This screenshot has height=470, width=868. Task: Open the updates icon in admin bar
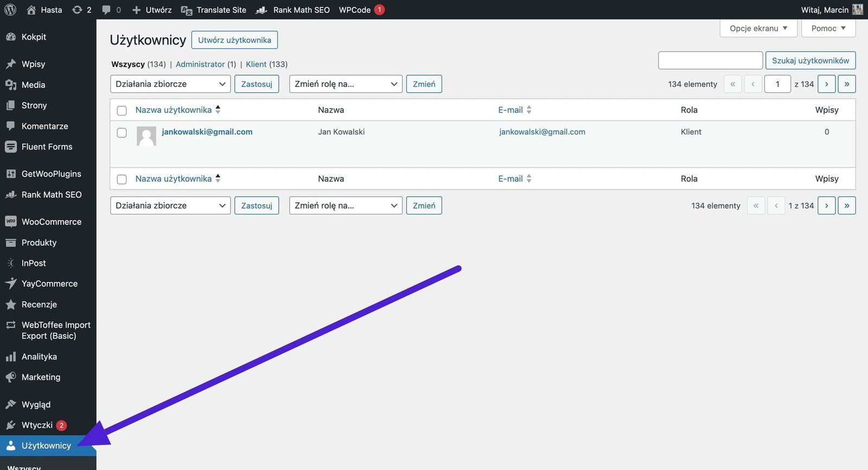point(78,10)
